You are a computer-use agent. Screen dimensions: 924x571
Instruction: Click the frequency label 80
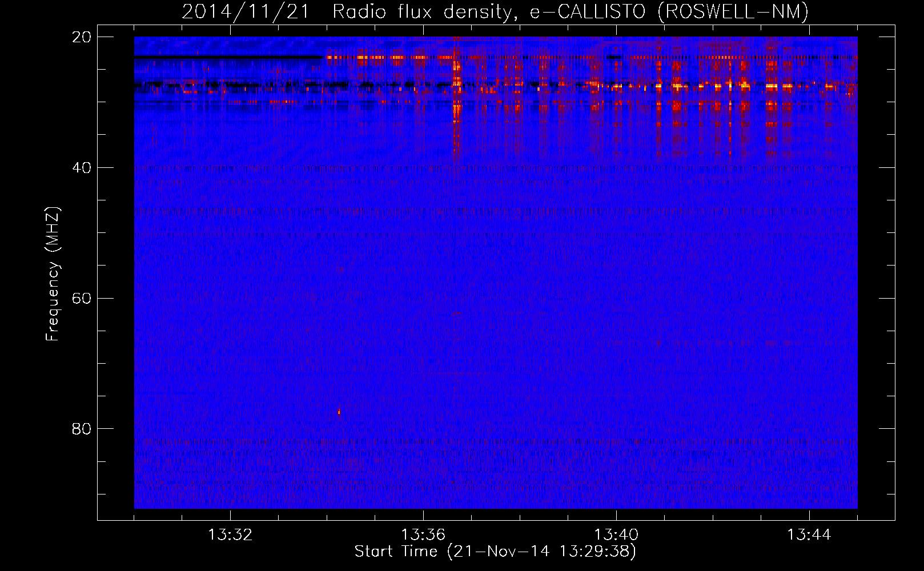tap(82, 429)
